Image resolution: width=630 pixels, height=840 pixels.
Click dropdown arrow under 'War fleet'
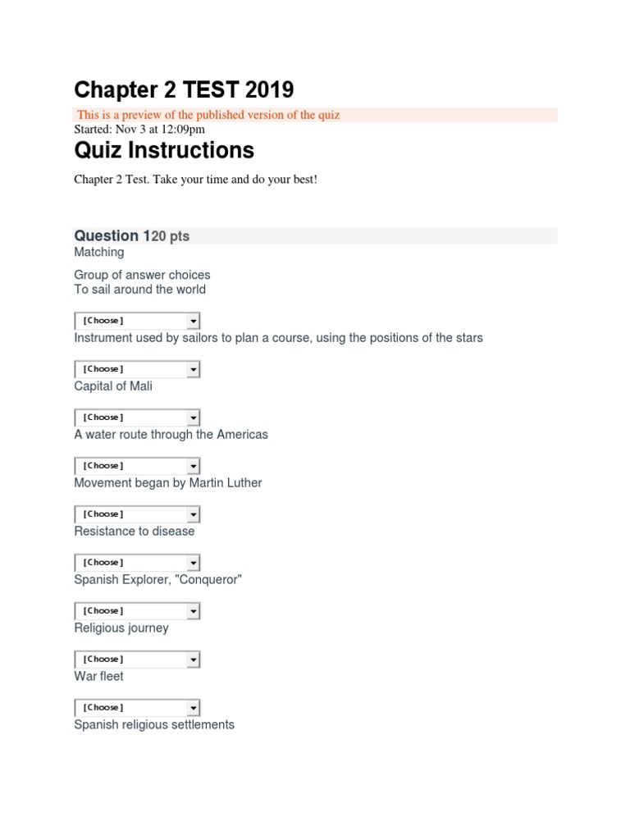194,708
